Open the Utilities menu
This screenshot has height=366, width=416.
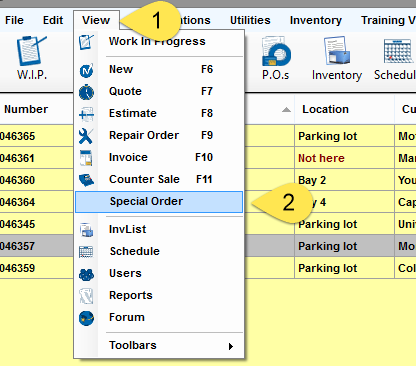click(x=250, y=20)
